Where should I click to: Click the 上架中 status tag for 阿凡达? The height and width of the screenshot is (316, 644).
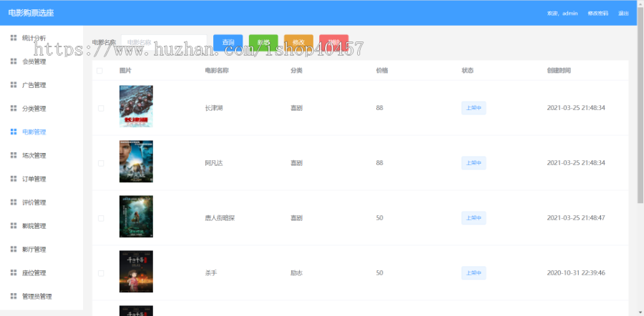point(474,163)
